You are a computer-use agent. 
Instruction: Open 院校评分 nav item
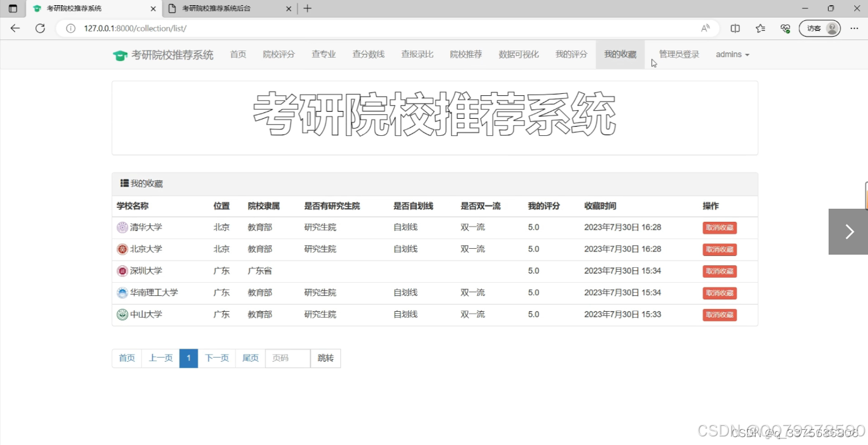point(279,54)
